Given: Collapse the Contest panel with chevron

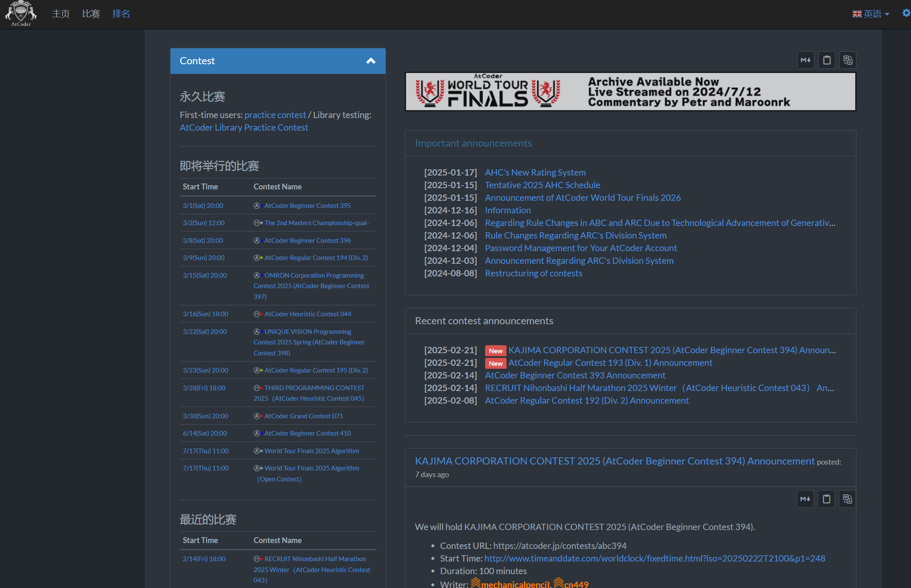Looking at the screenshot, I should tap(370, 61).
